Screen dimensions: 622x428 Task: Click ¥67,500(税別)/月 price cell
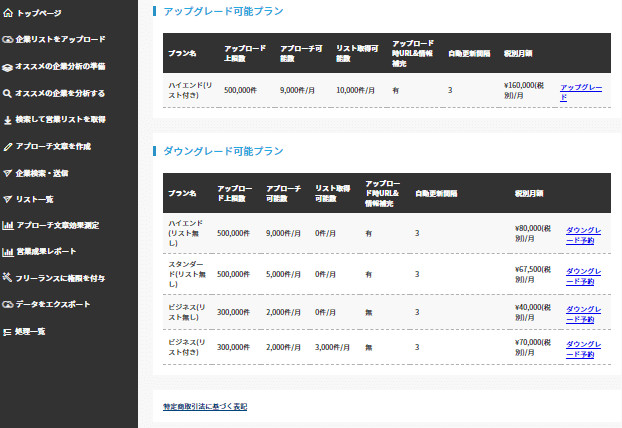tap(533, 274)
